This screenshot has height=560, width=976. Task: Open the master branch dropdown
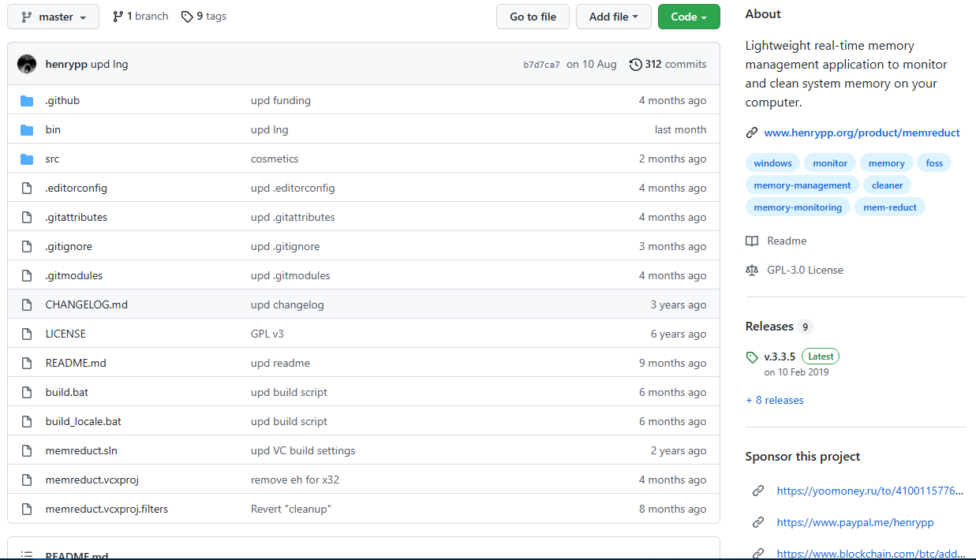54,17
